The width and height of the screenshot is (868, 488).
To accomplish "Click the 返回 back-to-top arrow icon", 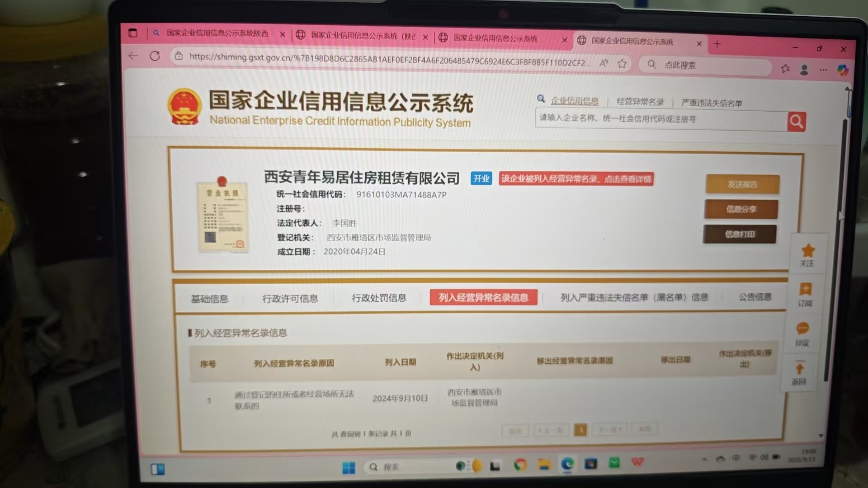I will (799, 368).
